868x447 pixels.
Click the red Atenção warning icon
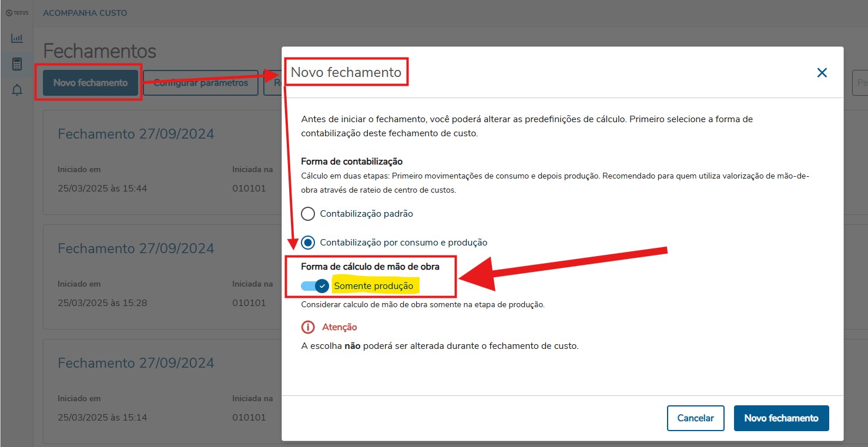(x=308, y=327)
